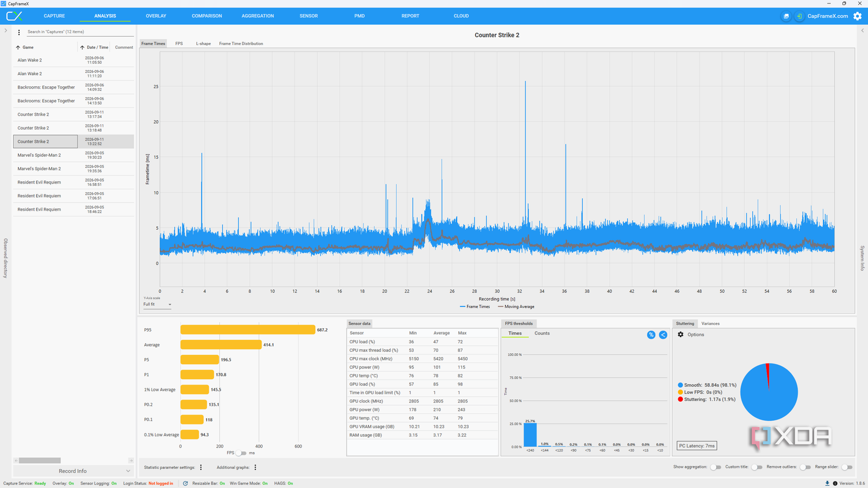Select Marvel's Spider-Man 2 capture from 19:30:23
This screenshot has height=488, width=868.
(x=73, y=155)
